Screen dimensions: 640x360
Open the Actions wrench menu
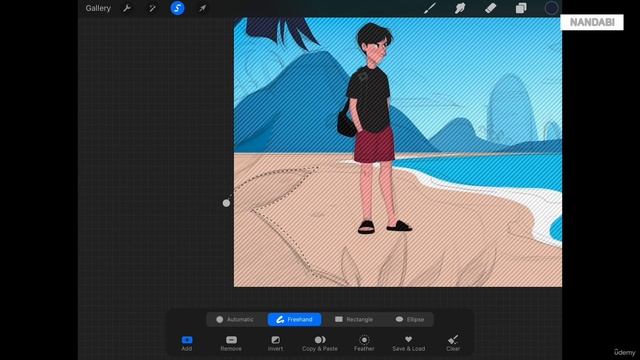(127, 8)
